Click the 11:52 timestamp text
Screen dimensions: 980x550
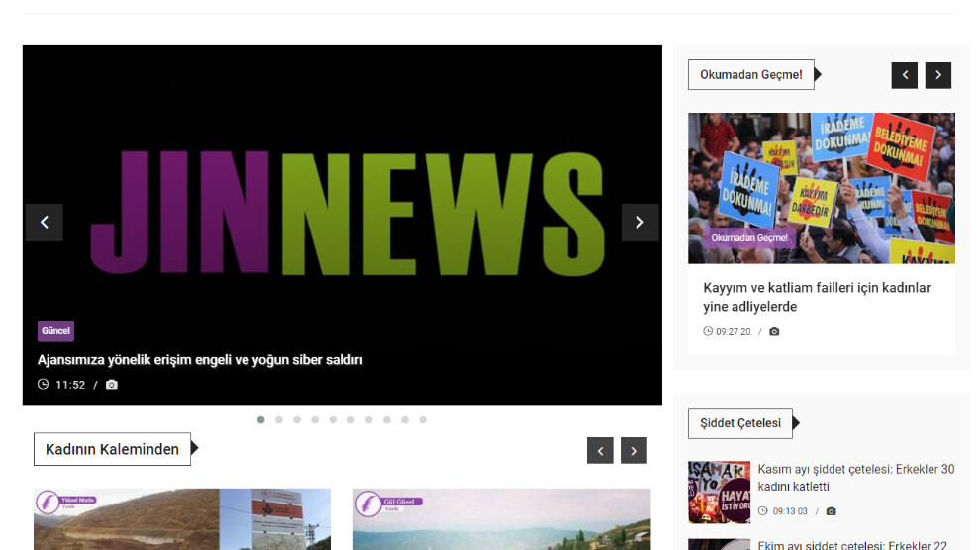(x=70, y=385)
